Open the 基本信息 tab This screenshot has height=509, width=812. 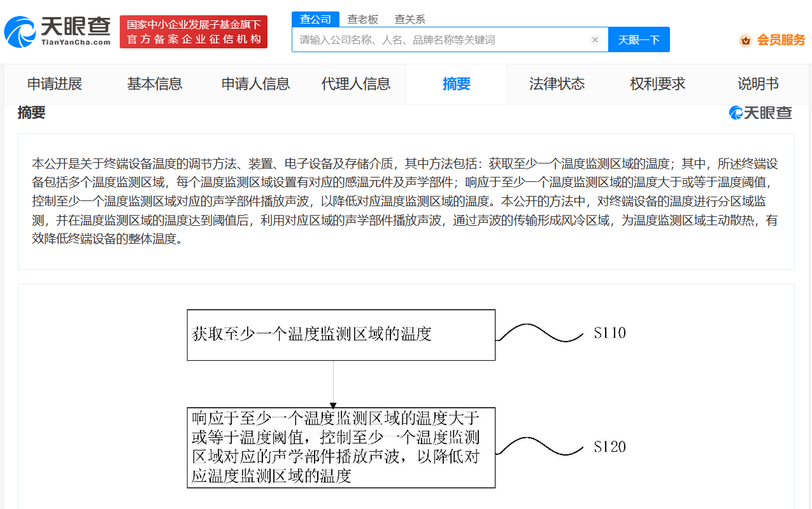(155, 84)
